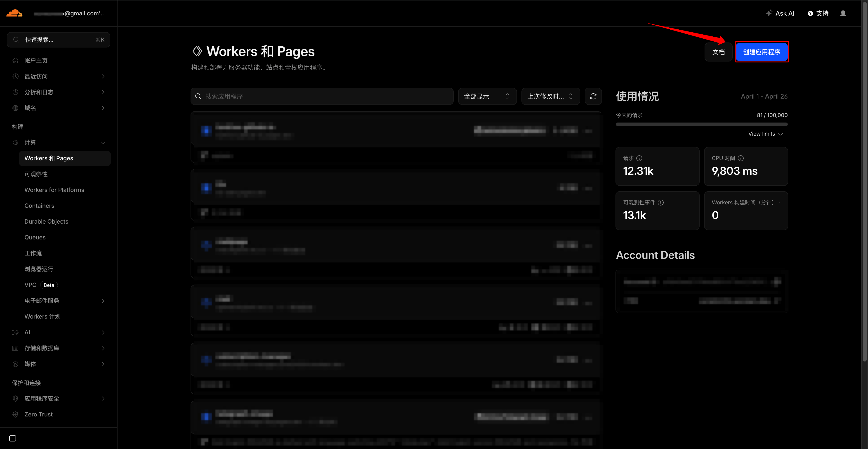The image size is (868, 449).
Task: Expand View limits section
Action: point(765,134)
